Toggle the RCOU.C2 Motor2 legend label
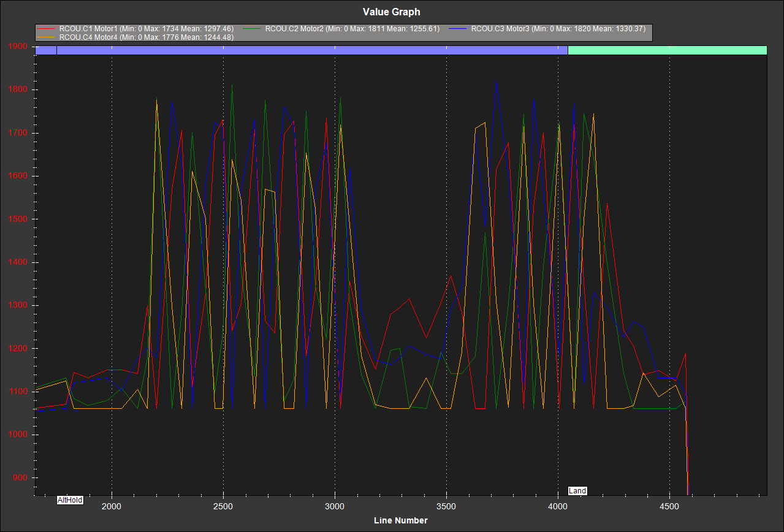 coord(351,29)
